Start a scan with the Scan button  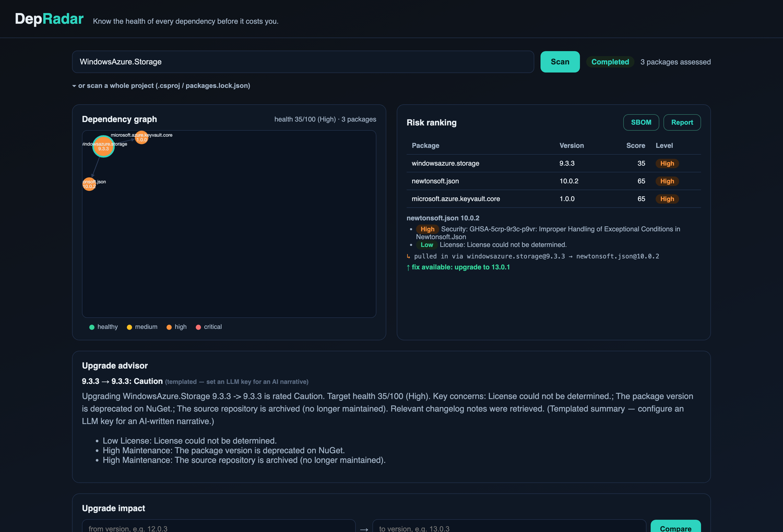click(560, 62)
